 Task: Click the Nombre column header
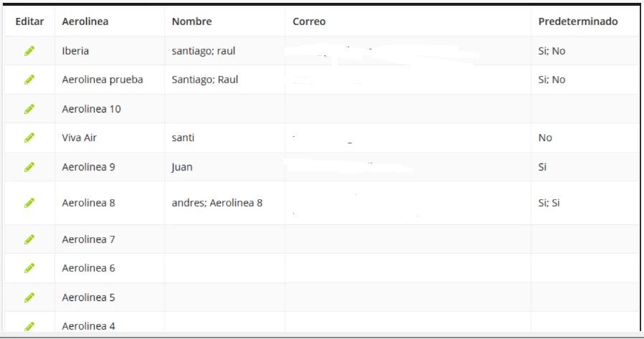191,22
